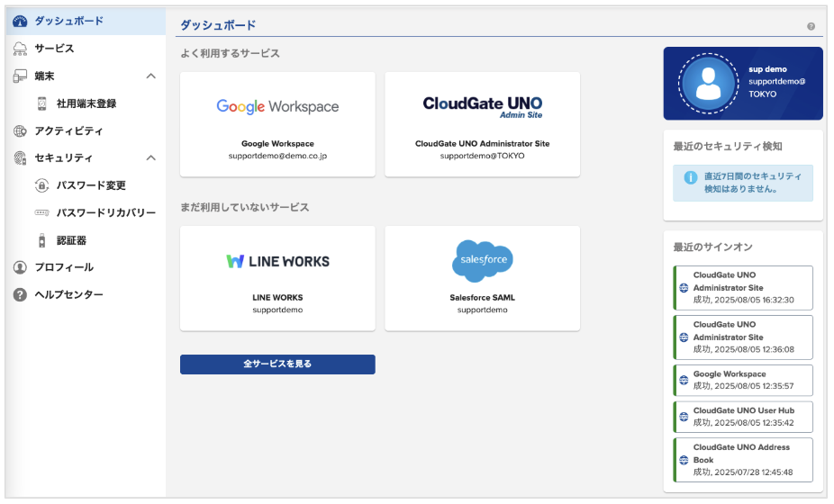Click globe icon of 16:32:30 sign-on entry

click(684, 288)
